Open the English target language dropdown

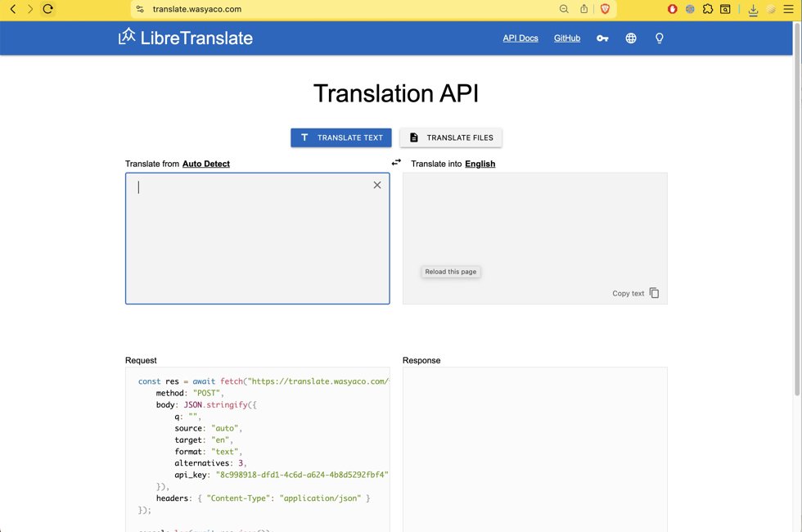(480, 163)
